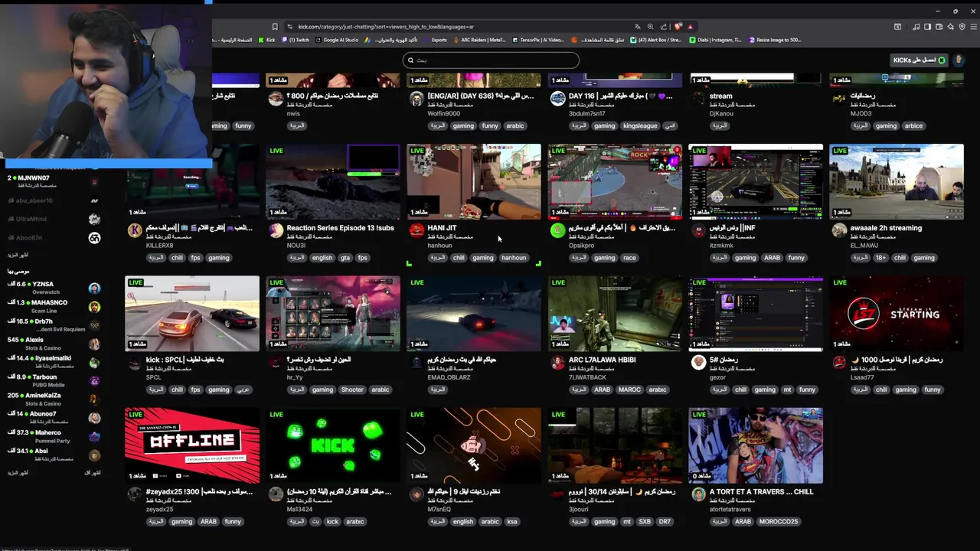Screen dimensions: 980x551
Task: Open the Resize Image to 500 bookmark
Action: click(774, 40)
